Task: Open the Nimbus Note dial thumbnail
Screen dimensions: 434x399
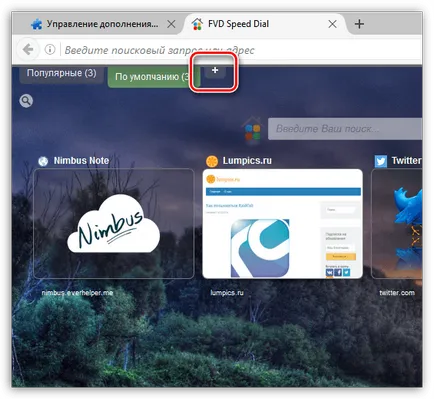Action: pyautogui.click(x=114, y=223)
